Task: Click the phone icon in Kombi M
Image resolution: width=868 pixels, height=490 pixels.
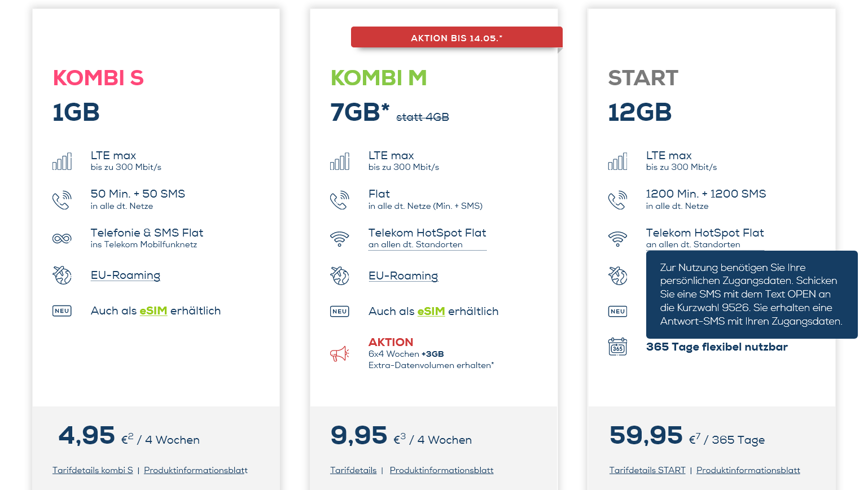Action: (340, 200)
